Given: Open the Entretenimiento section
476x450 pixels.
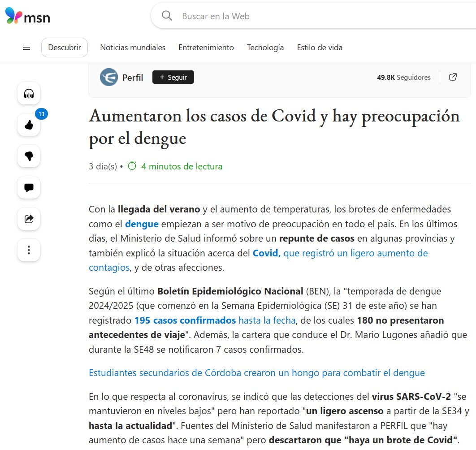Looking at the screenshot, I should tap(206, 48).
